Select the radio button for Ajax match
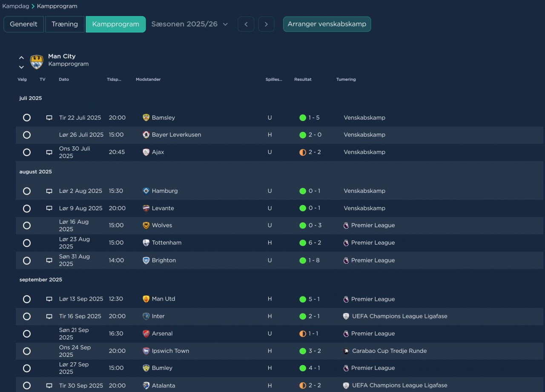The image size is (545, 392). click(27, 152)
